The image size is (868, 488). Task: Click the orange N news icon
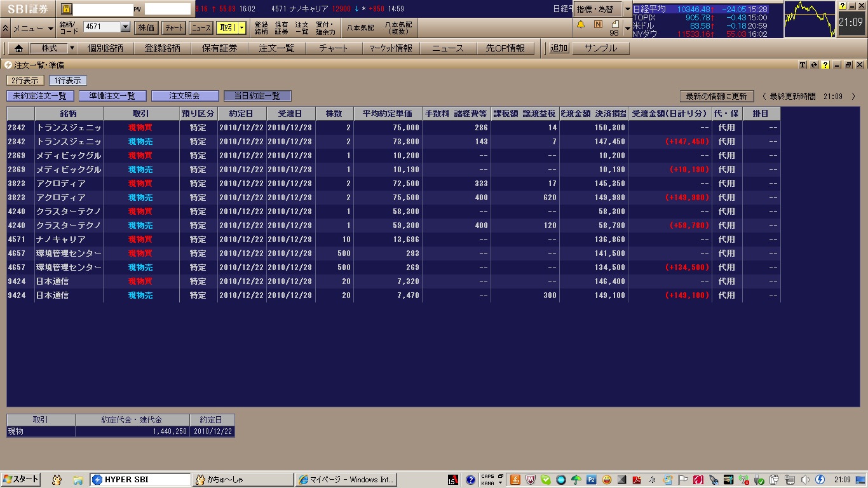coord(598,24)
